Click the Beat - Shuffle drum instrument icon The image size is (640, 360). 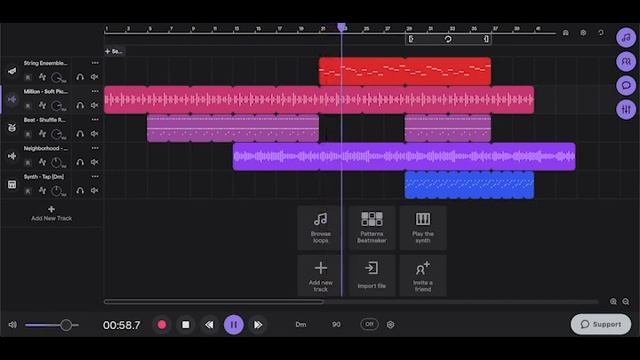tap(12, 128)
